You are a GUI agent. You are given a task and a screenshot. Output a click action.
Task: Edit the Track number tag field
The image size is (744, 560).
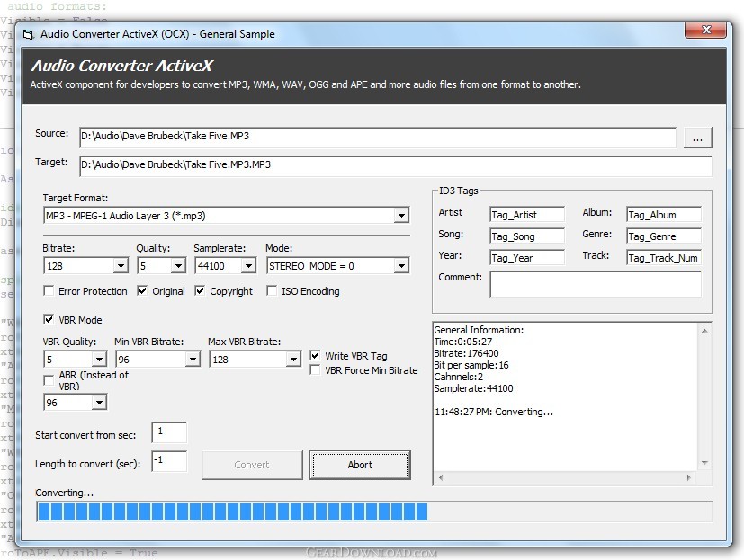(663, 258)
